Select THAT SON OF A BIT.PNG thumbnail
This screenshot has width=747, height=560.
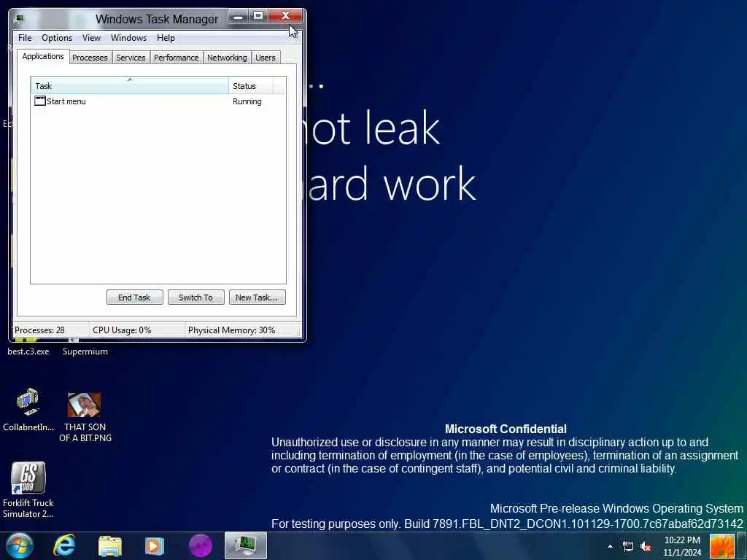click(x=85, y=405)
